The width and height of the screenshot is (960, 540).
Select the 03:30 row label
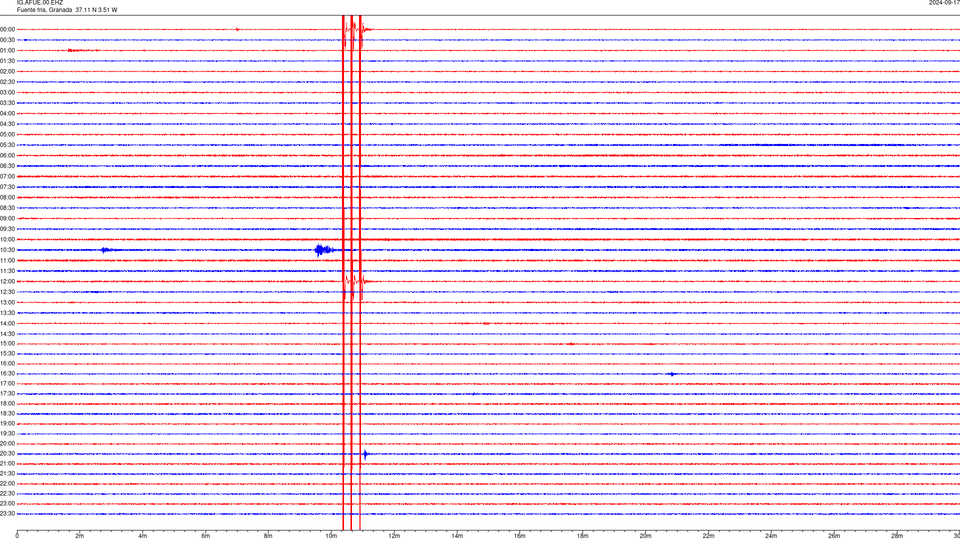8,103
